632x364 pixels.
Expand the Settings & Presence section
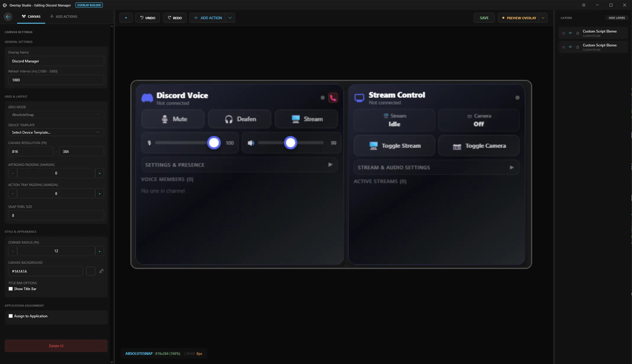(240, 165)
